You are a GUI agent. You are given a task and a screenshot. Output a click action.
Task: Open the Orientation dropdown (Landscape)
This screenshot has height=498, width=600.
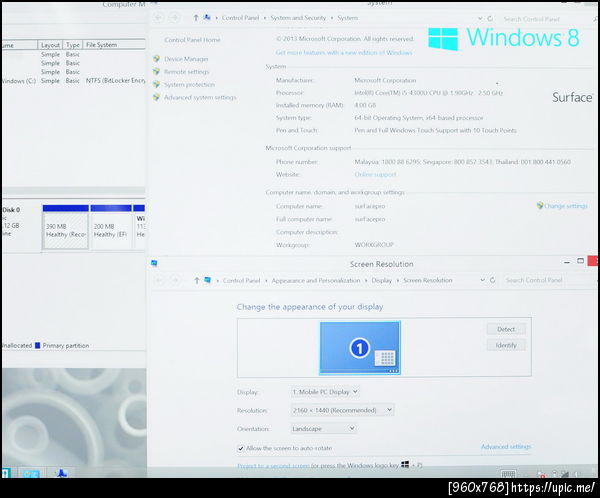point(324,429)
